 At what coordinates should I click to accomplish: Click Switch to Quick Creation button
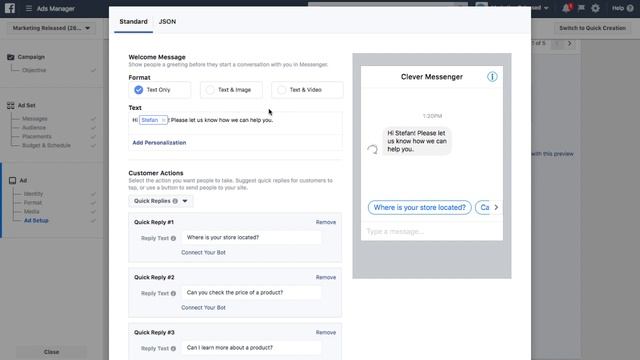click(592, 28)
